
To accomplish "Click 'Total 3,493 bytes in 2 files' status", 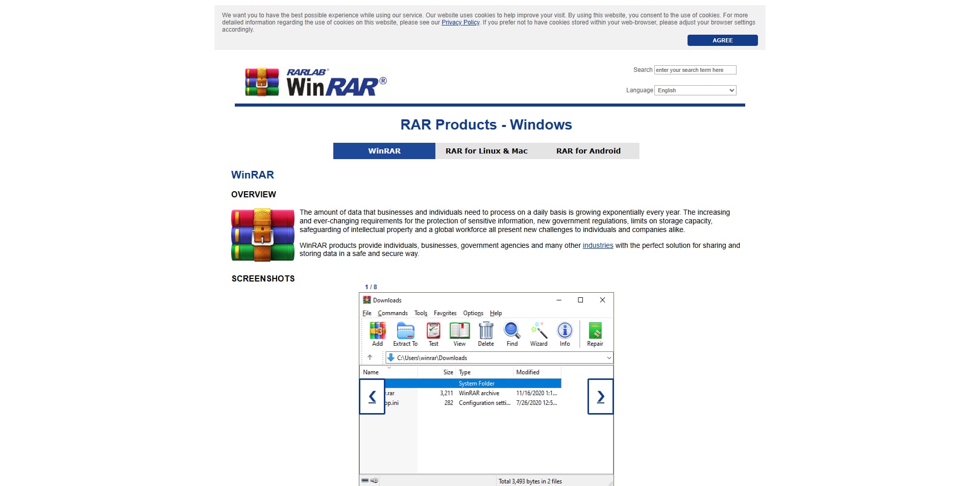I will click(530, 481).
